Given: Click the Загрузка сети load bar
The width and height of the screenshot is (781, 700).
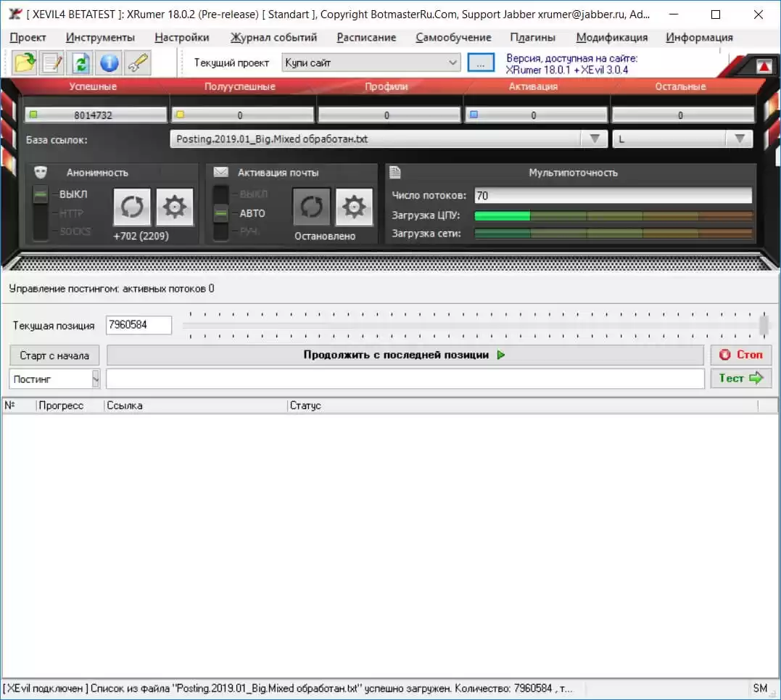Looking at the screenshot, I should point(613,233).
